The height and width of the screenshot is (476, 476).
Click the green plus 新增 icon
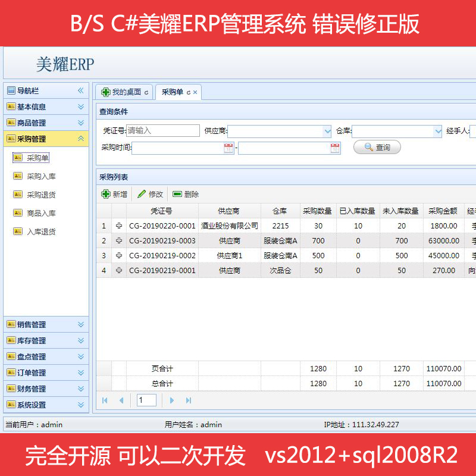[106, 194]
